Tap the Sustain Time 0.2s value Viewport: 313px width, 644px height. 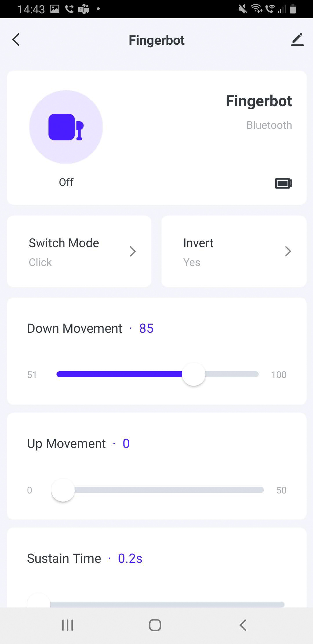(x=130, y=558)
